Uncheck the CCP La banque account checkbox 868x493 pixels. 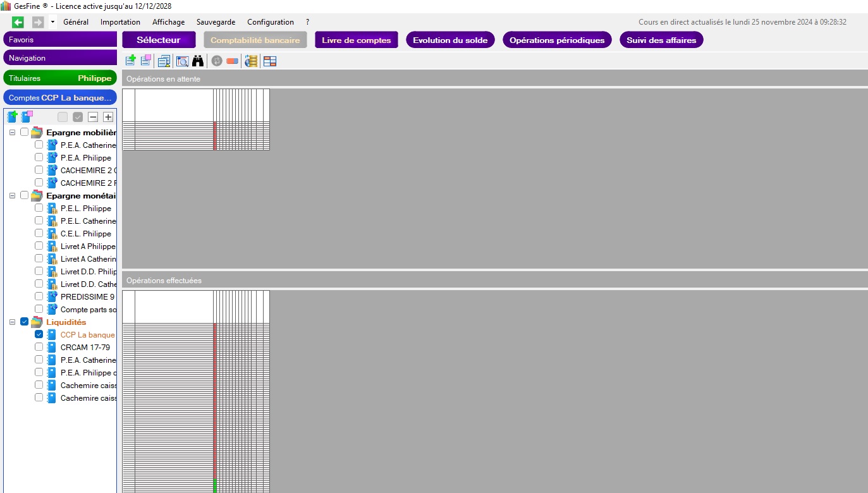point(39,334)
